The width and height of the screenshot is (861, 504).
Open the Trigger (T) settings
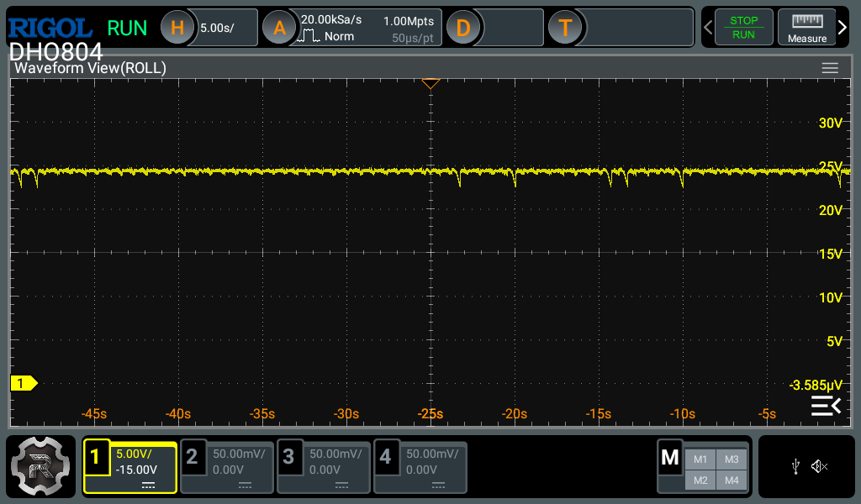coord(565,28)
